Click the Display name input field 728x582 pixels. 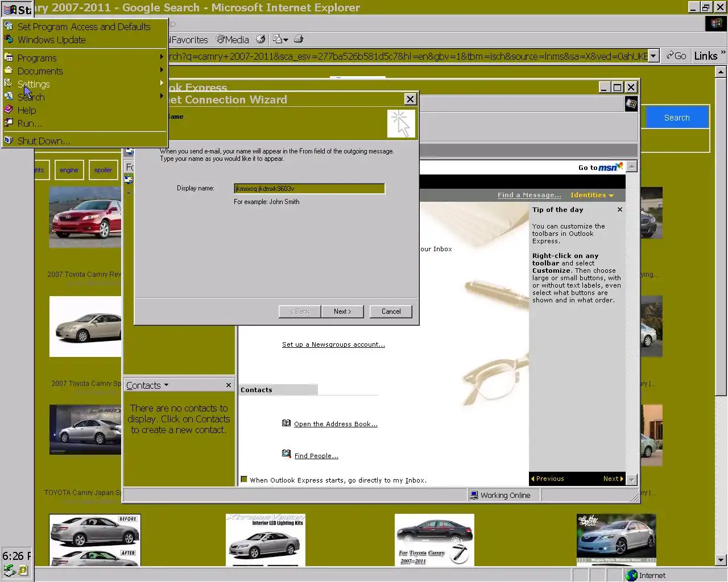pyautogui.click(x=309, y=189)
